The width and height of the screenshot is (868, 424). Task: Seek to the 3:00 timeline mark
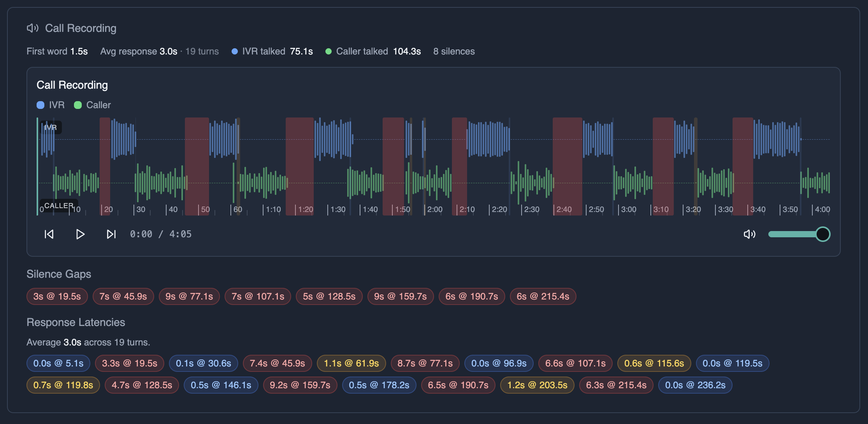(x=629, y=209)
